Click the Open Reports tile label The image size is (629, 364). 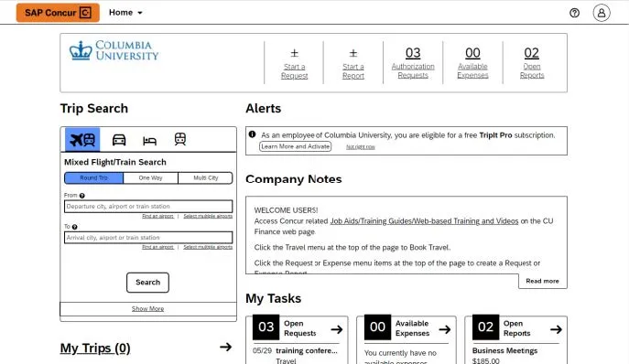516,328
